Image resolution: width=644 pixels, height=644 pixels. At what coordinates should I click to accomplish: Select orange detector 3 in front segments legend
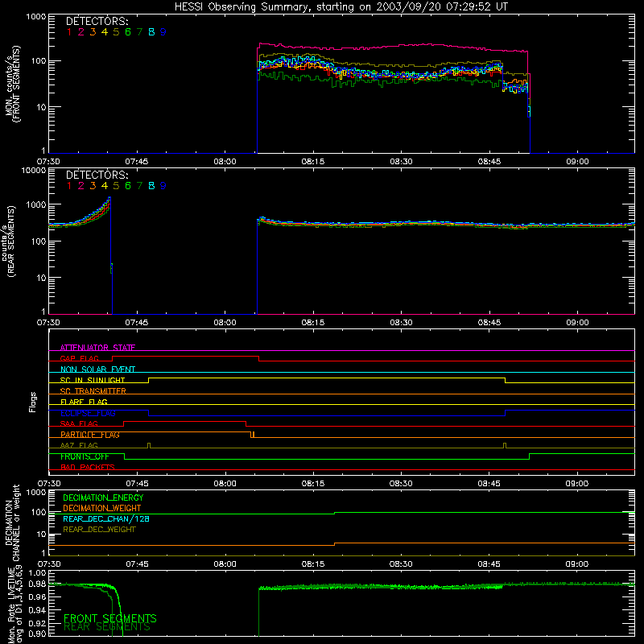click(93, 32)
